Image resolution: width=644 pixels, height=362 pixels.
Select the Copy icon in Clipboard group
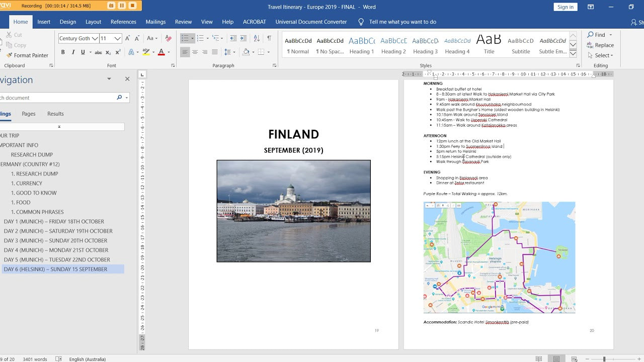[14, 45]
